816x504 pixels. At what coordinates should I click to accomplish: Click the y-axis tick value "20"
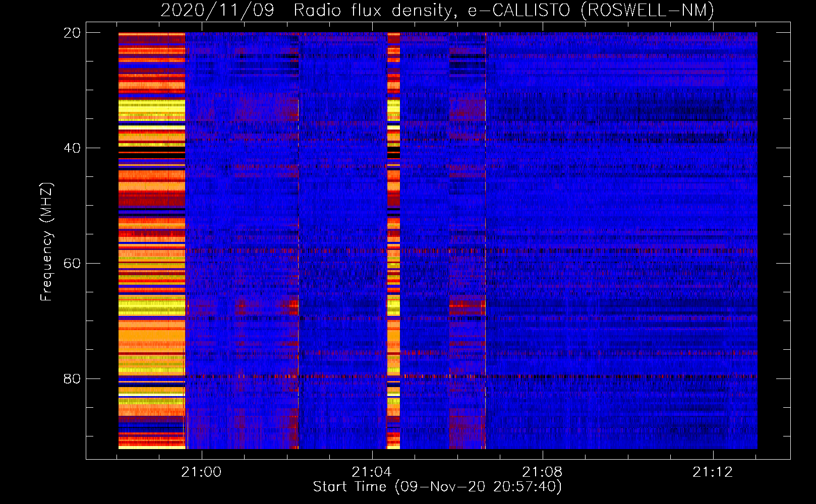click(x=72, y=33)
